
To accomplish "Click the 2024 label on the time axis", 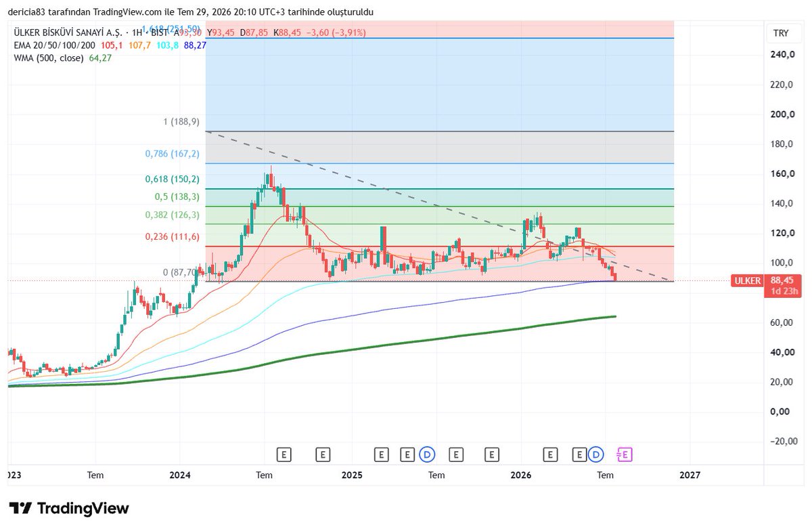I will (x=181, y=475).
